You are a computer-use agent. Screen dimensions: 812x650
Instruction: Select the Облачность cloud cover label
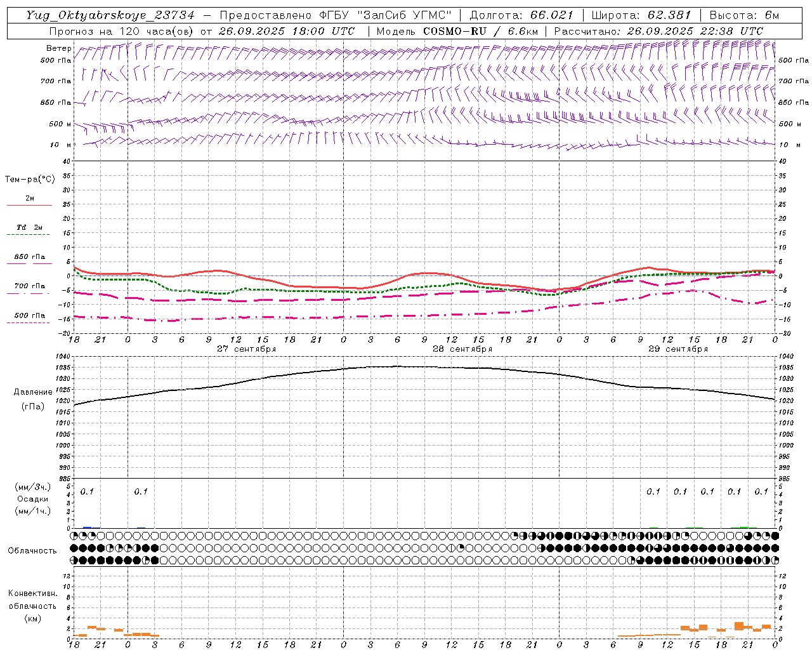32,551
